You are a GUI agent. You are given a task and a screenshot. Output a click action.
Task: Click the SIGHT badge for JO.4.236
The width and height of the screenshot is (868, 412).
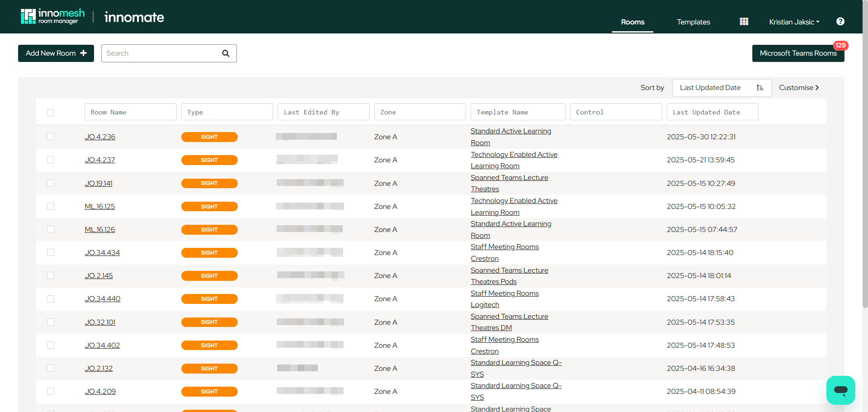coord(209,137)
